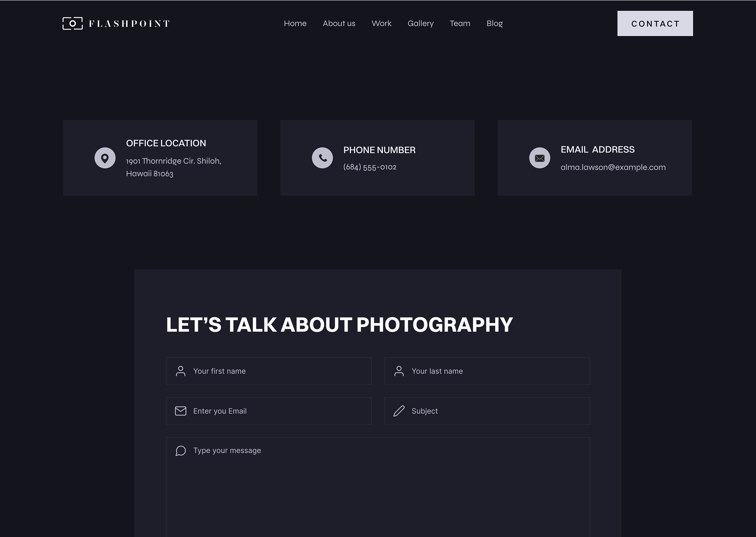Click the envelope icon in email field
This screenshot has width=756, height=537.
coord(180,411)
